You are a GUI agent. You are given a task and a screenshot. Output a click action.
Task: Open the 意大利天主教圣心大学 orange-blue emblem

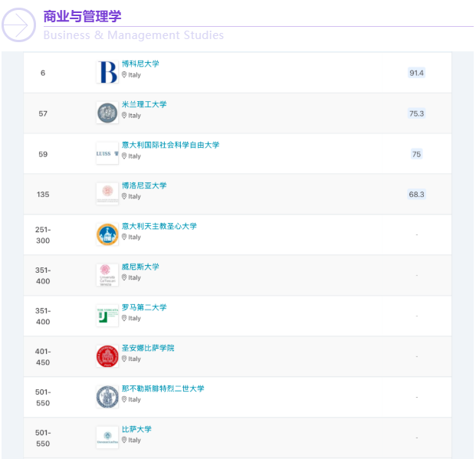point(107,234)
